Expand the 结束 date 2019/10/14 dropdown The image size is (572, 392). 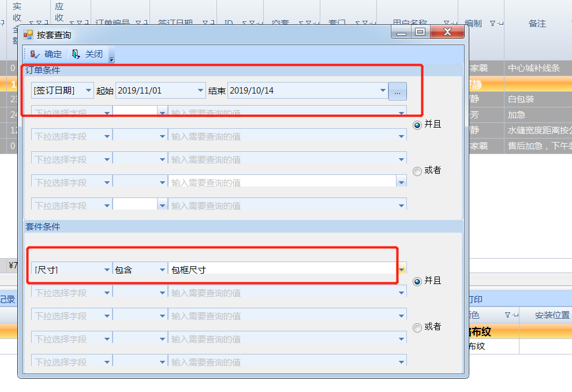[382, 91]
